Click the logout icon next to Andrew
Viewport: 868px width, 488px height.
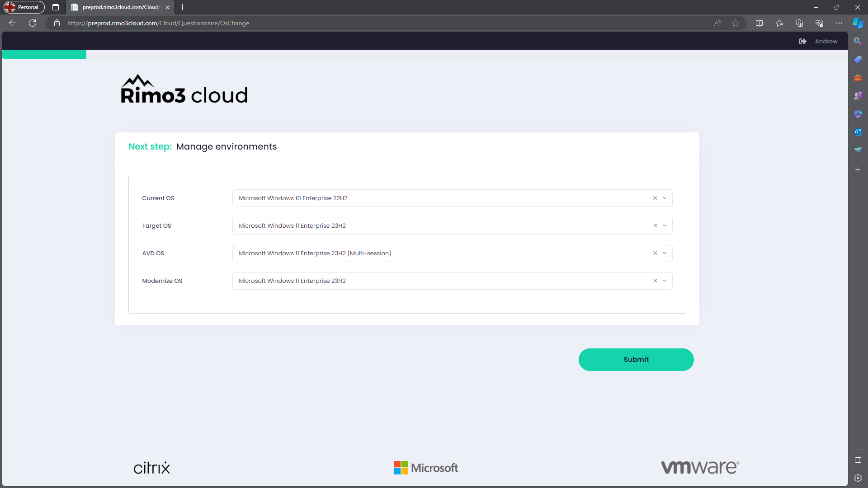point(802,41)
